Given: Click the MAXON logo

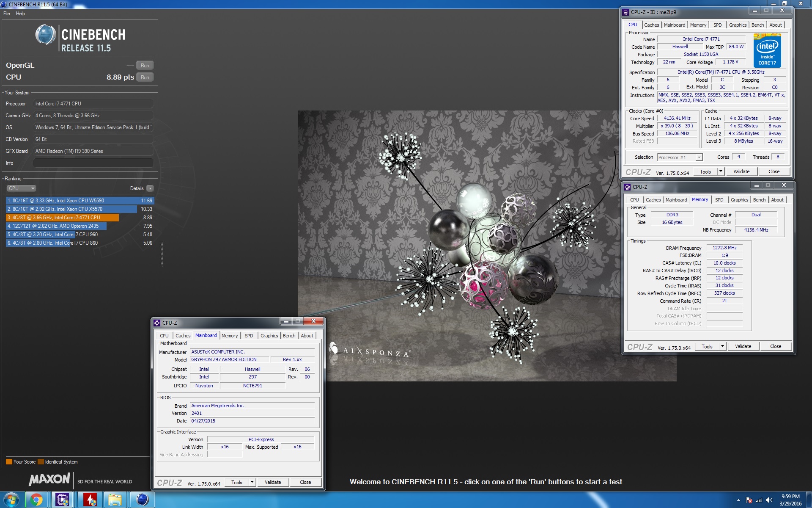Looking at the screenshot, I should point(49,479).
